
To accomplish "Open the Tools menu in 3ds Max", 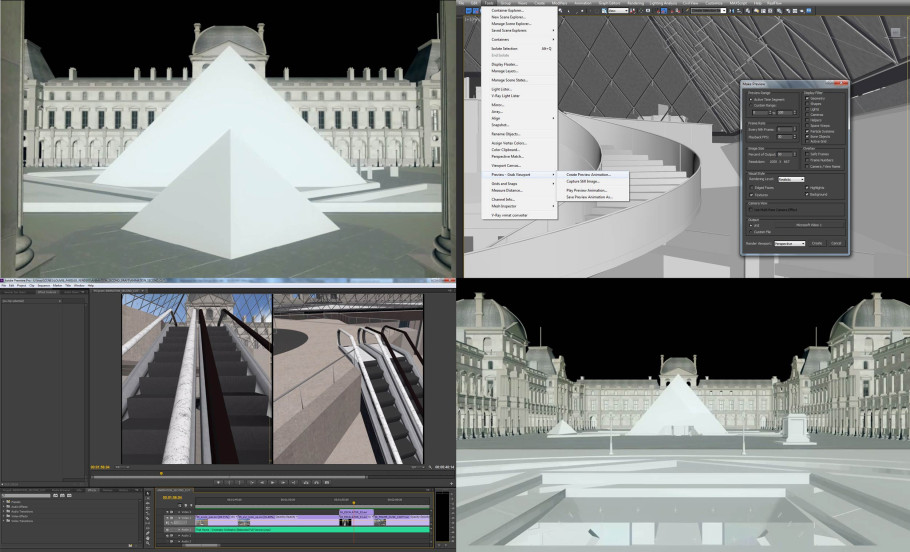I will pyautogui.click(x=489, y=3).
